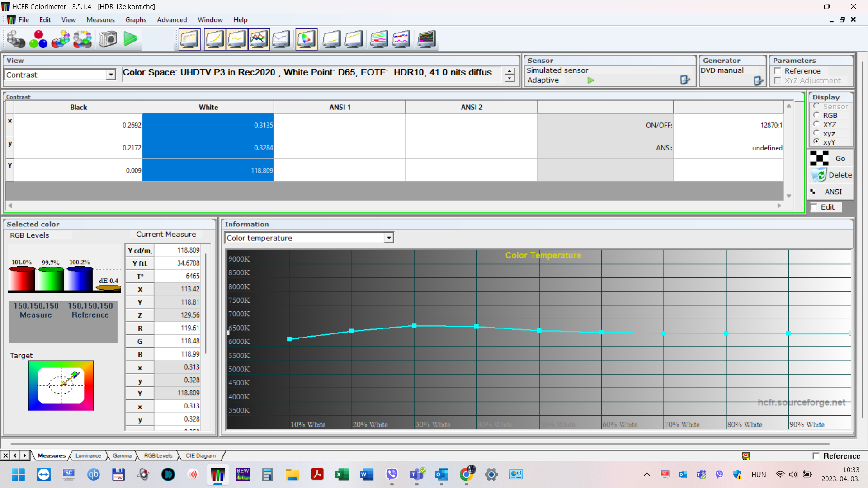Enable the Reference checkbox in Parameters
868x488 pixels.
tap(778, 71)
